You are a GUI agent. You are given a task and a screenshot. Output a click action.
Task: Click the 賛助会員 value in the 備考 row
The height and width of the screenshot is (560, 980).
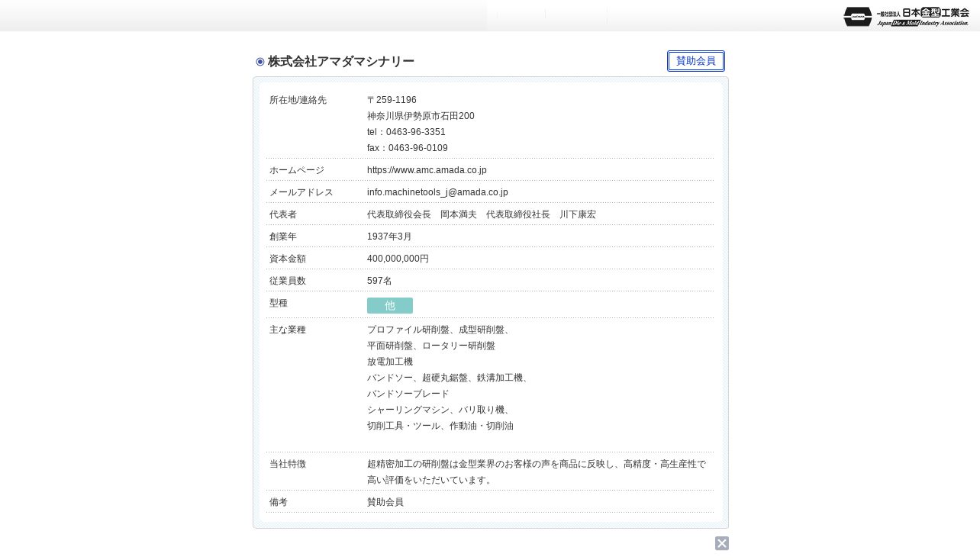click(x=385, y=502)
